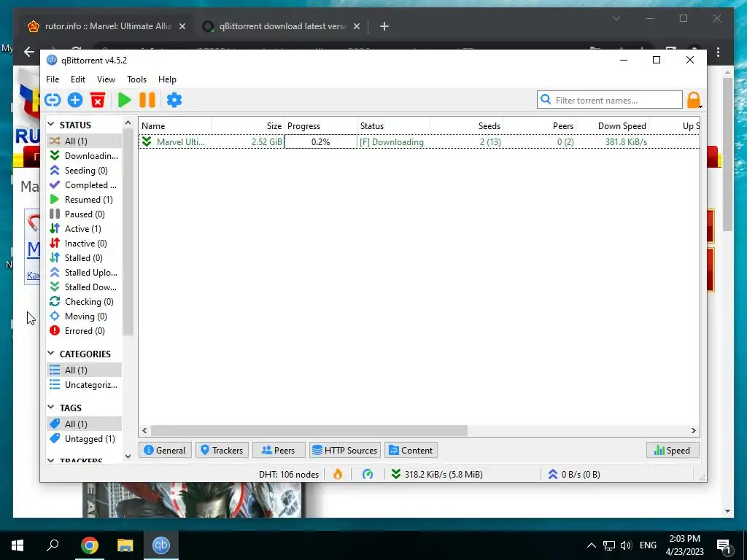Select the Stalled Uploading filter

pyautogui.click(x=84, y=273)
